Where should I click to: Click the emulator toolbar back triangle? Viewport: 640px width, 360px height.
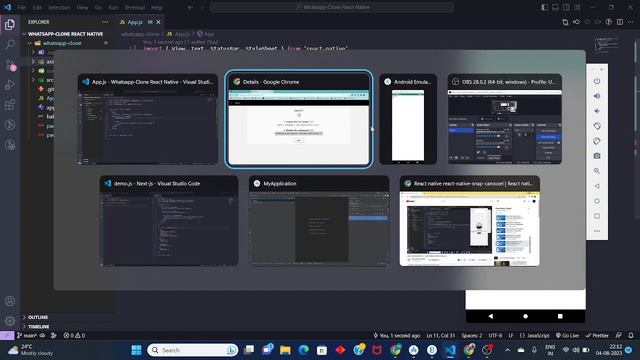[x=597, y=186]
